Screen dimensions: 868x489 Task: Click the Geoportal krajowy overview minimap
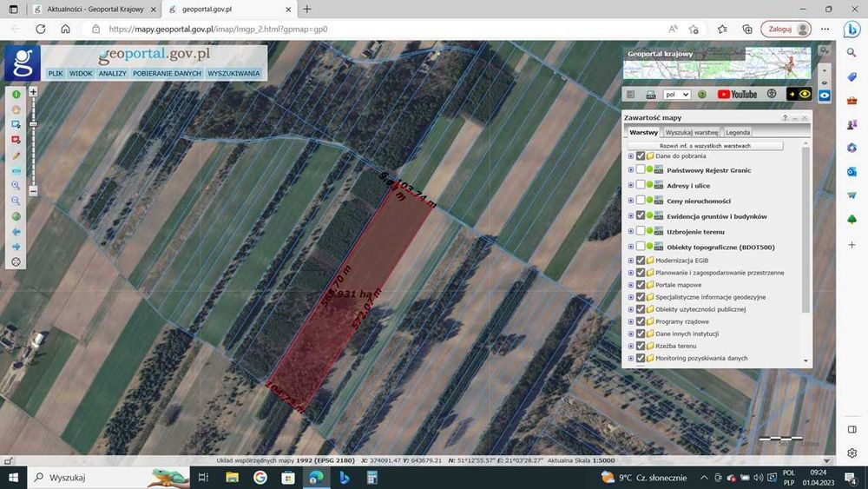coord(717,63)
